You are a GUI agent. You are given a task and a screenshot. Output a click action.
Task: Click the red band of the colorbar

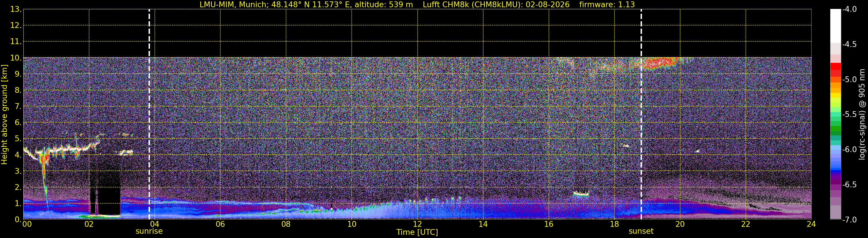pos(835,70)
